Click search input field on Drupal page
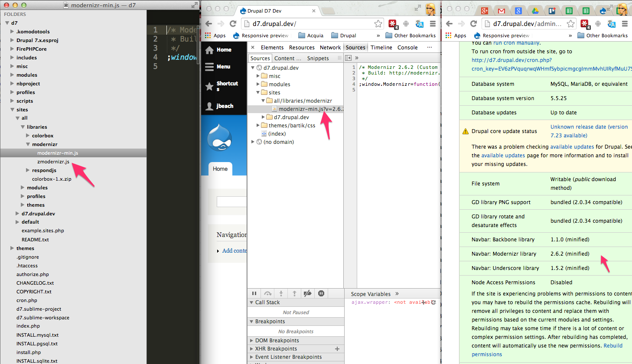The image size is (632, 364). point(232,201)
